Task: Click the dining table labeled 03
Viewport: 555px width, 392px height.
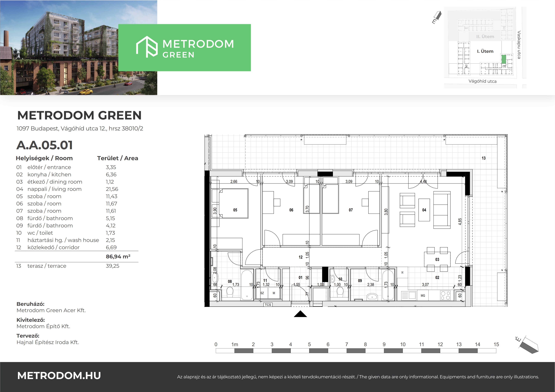Action: [437, 259]
